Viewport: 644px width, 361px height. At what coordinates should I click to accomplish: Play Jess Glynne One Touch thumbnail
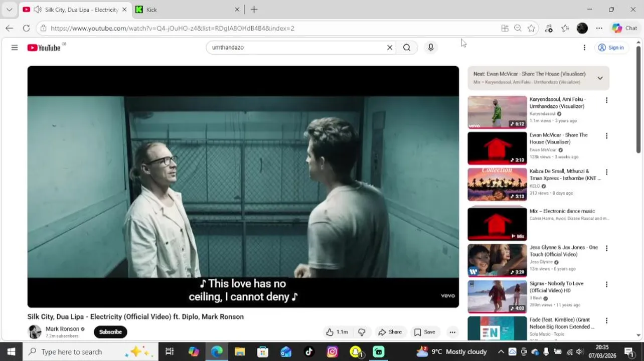[x=497, y=261]
